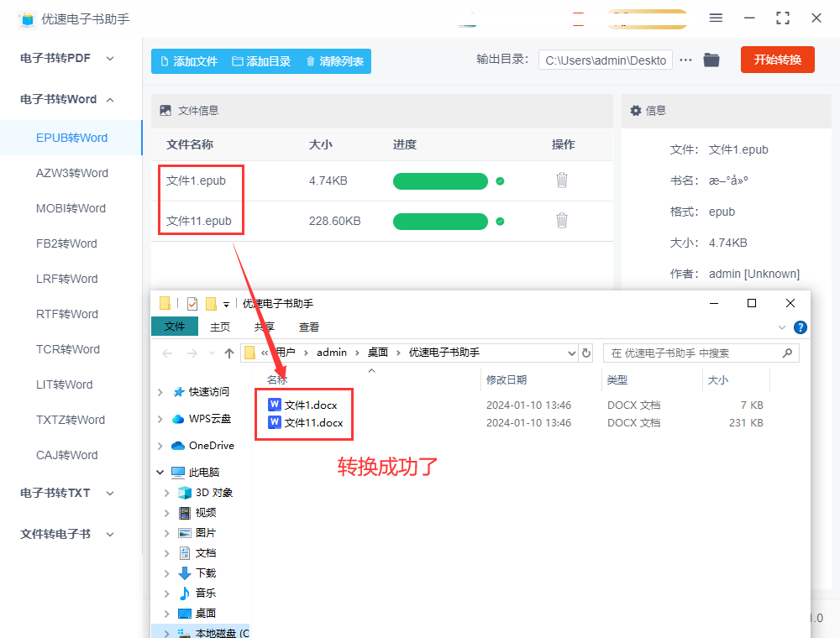Go back in Explorer navigation
Image resolution: width=840 pixels, height=638 pixels.
click(x=167, y=353)
